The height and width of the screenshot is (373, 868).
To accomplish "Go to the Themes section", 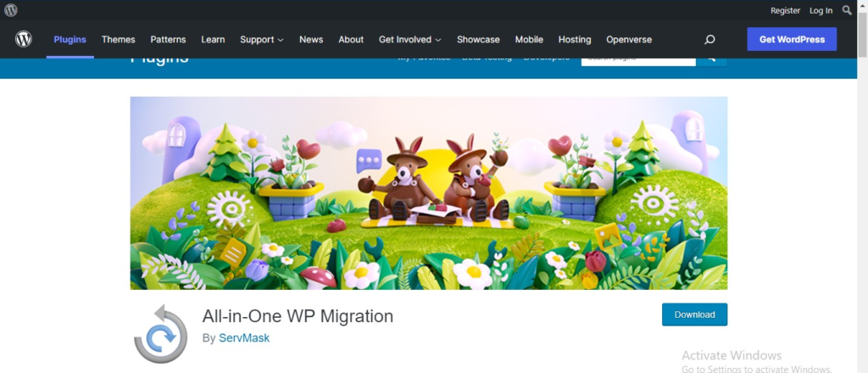I will click(x=119, y=40).
